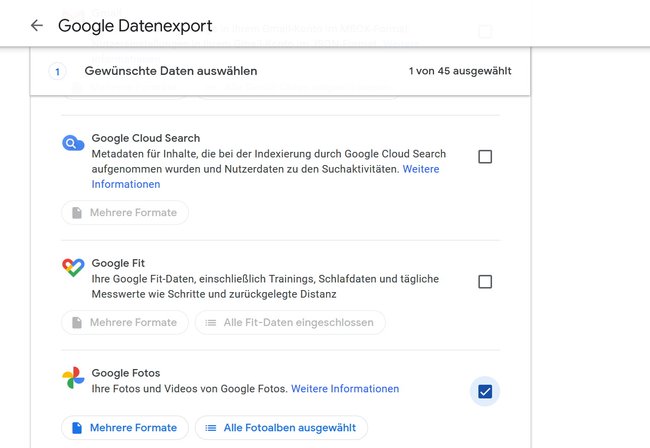Click the Google Cloud Search icon
650x448 pixels.
pyautogui.click(x=73, y=143)
